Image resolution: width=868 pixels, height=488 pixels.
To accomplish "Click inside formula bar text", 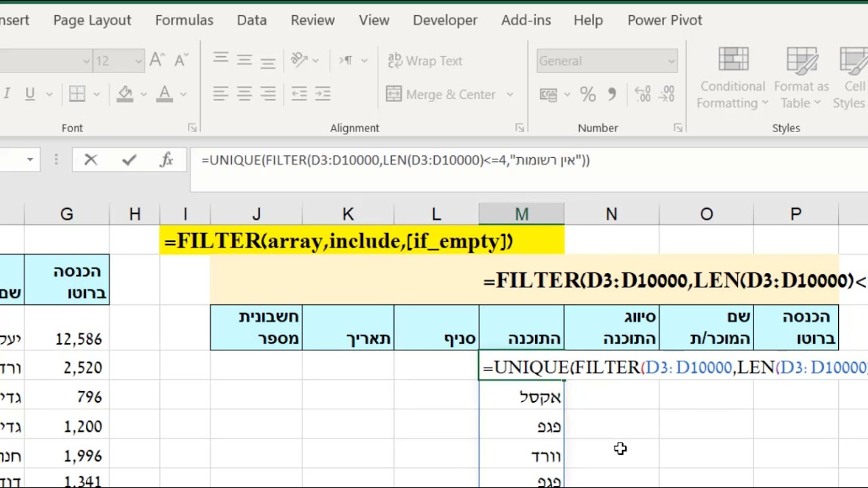I will tap(395, 160).
